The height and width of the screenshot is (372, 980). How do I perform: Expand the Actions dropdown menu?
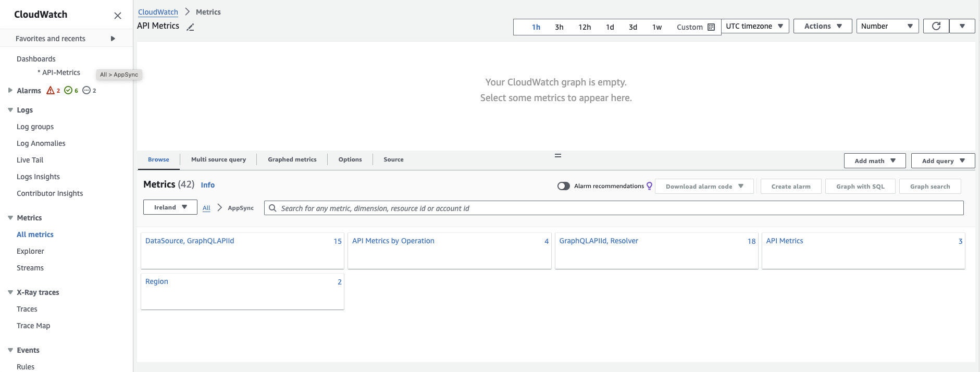pos(822,26)
